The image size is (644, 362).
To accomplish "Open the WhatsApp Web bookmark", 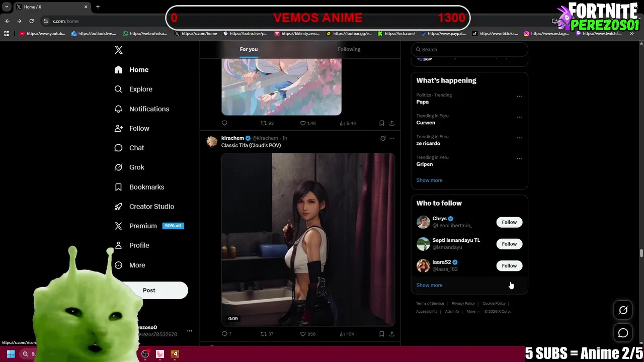I will click(x=145, y=34).
